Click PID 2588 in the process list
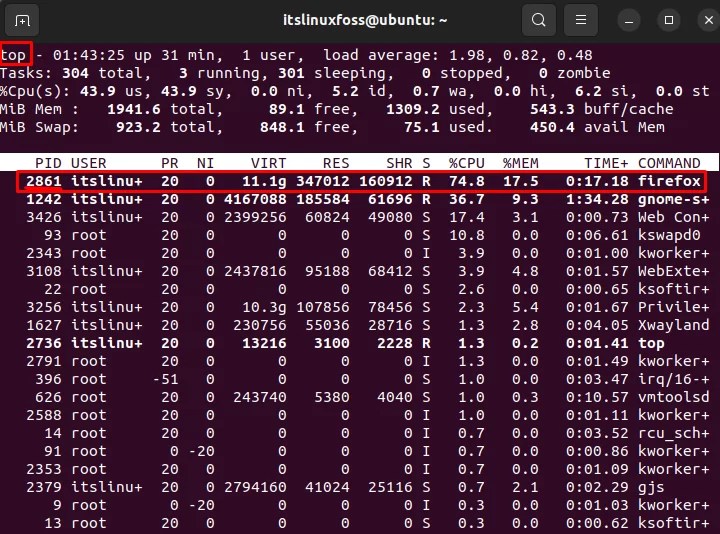Screen dimensions: 720x534 [44, 416]
